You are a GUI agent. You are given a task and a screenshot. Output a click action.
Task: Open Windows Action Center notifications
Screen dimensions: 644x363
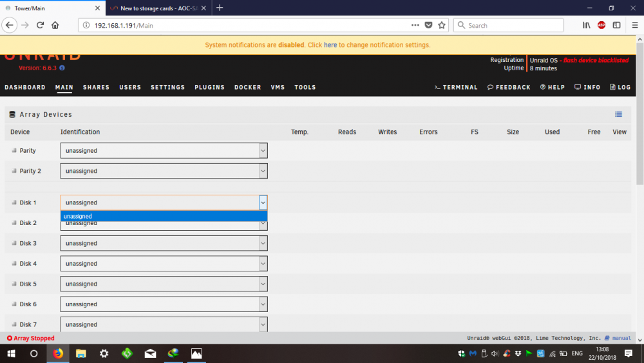coord(629,353)
